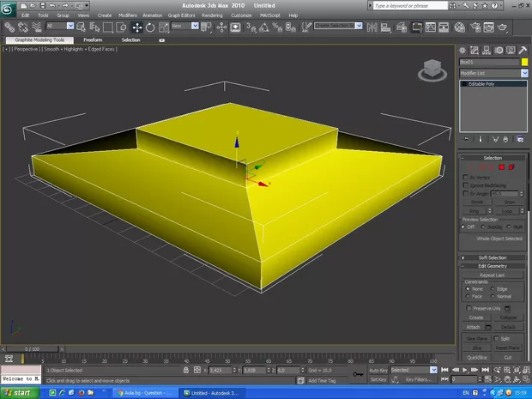Open the Modifier List dropdown
532x399 pixels.
click(x=492, y=74)
